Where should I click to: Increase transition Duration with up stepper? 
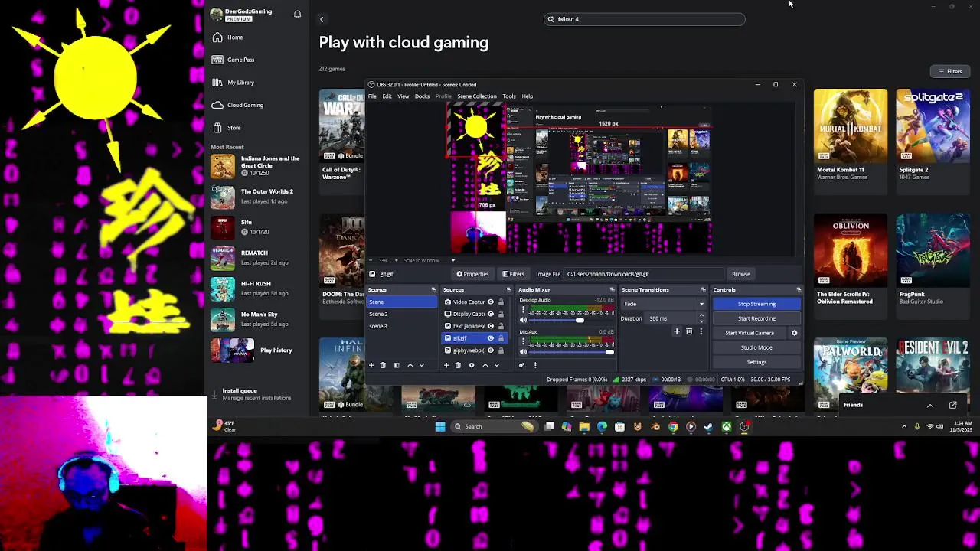(701, 315)
